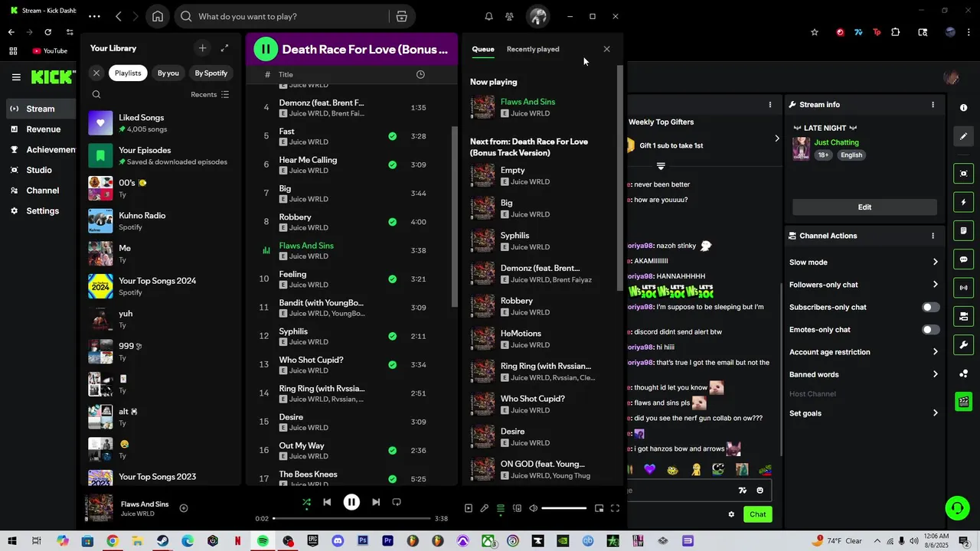This screenshot has height=551, width=980.
Task: Filter library by By you
Action: (168, 73)
